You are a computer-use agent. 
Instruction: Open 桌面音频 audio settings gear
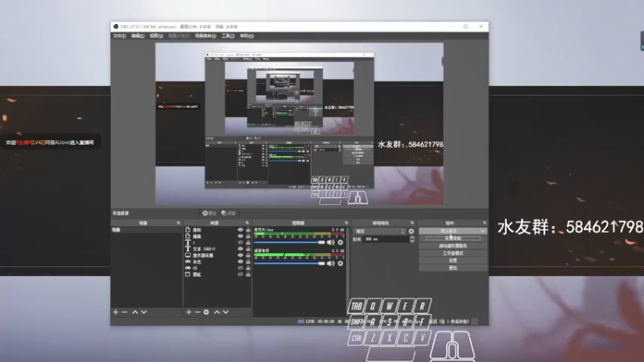341,264
